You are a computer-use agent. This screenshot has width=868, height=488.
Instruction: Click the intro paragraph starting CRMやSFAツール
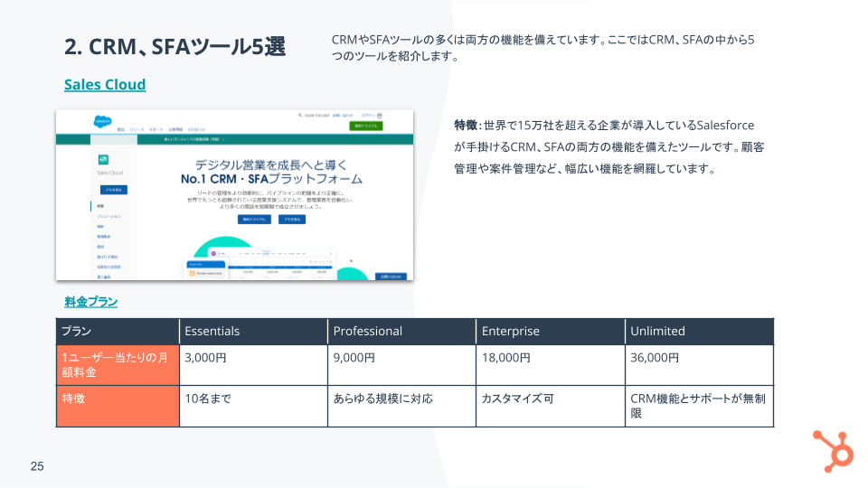(542, 48)
